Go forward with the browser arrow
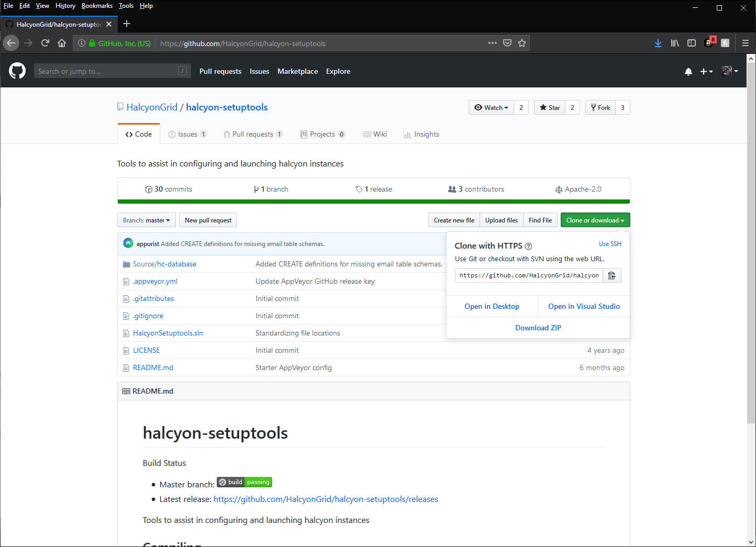Viewport: 756px width, 547px height. coord(28,43)
